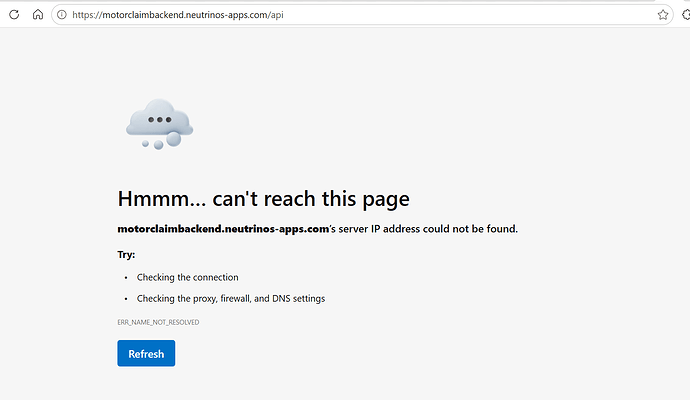Go to the browser home page
The height and width of the screenshot is (400, 690).
pos(38,15)
